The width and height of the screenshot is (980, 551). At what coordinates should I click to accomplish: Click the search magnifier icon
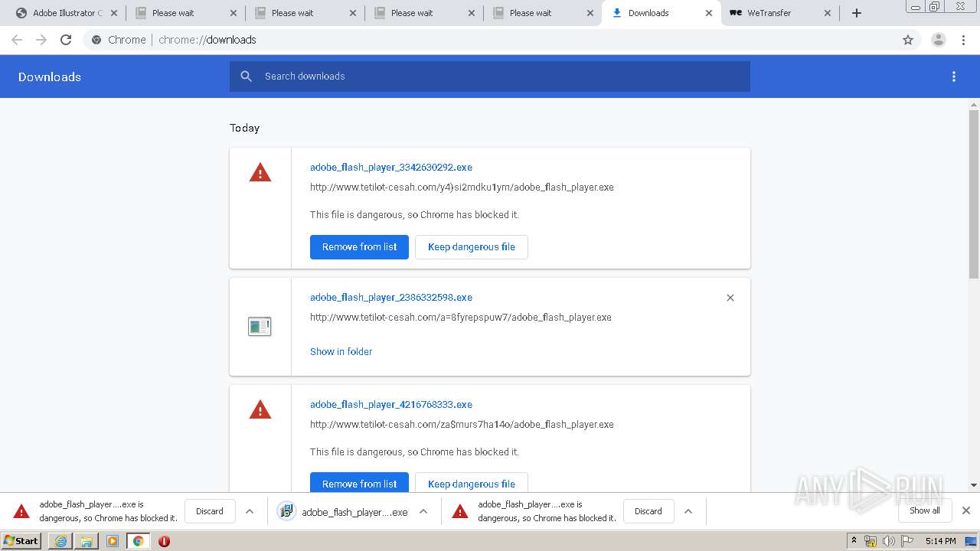pyautogui.click(x=246, y=77)
